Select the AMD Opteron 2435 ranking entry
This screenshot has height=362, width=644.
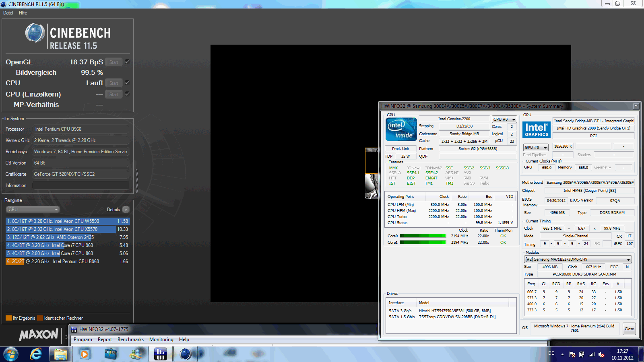(x=67, y=237)
